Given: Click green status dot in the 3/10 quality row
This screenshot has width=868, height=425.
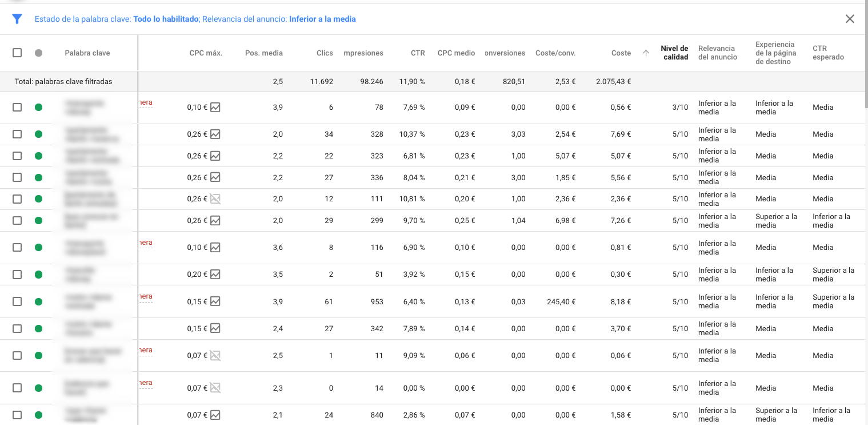Looking at the screenshot, I should pyautogui.click(x=38, y=107).
